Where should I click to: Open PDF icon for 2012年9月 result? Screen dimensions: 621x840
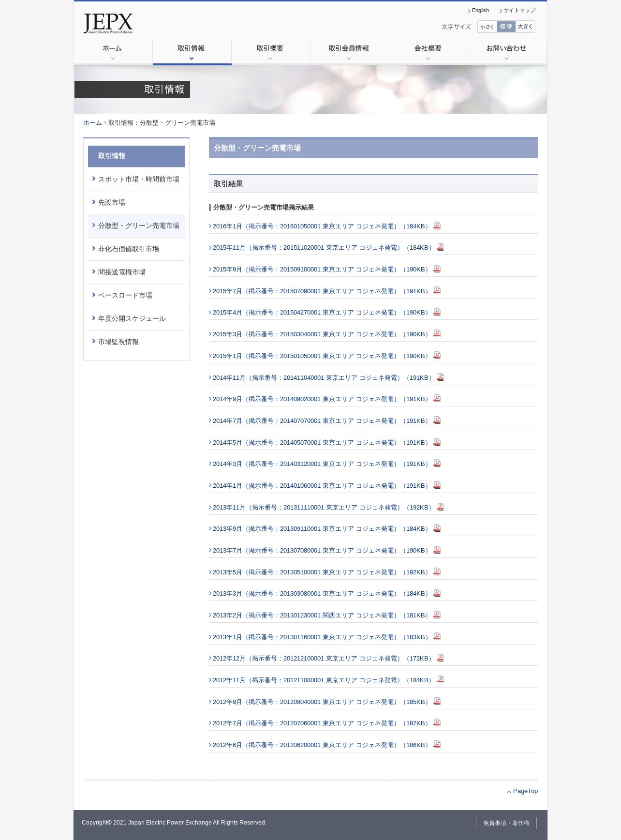pos(437,701)
